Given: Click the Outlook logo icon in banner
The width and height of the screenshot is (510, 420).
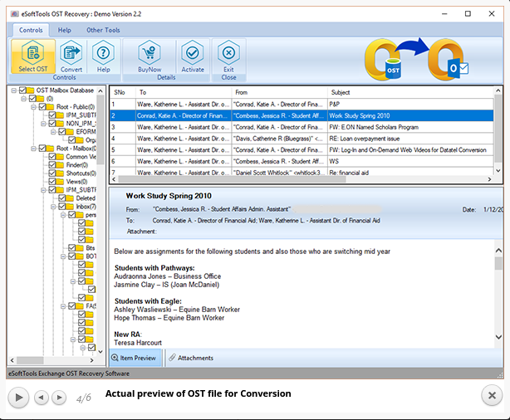Looking at the screenshot, I should [x=448, y=60].
